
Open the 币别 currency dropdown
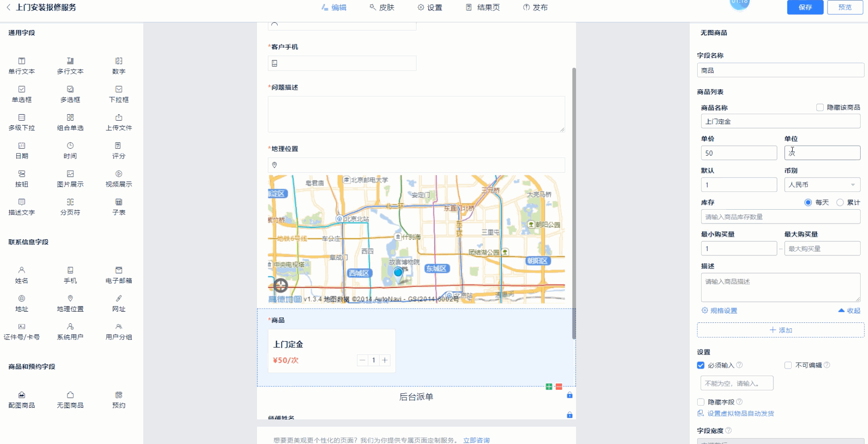click(x=822, y=185)
